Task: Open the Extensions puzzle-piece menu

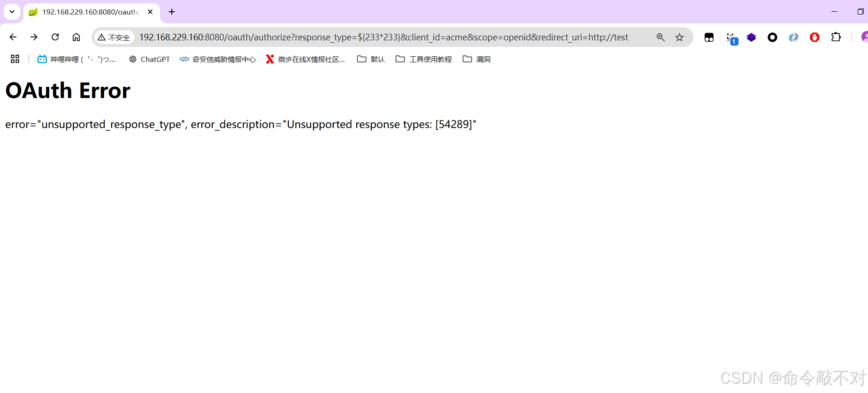Action: point(836,37)
